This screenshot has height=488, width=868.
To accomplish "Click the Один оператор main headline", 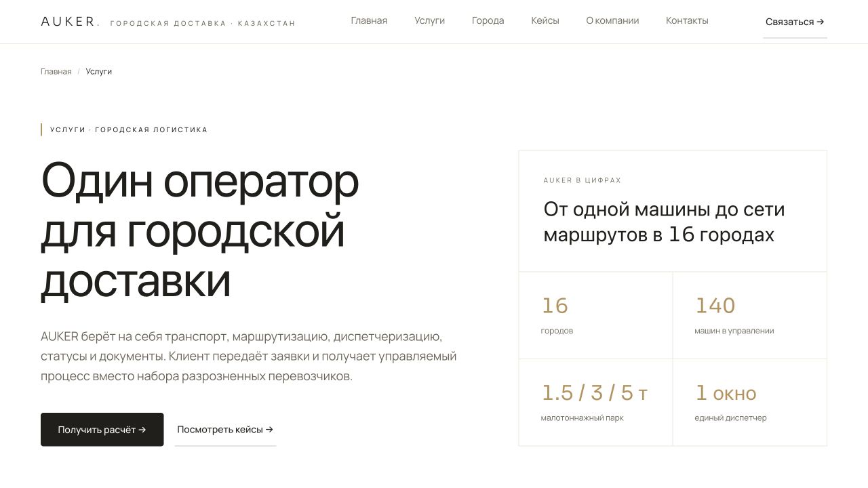I will [201, 230].
